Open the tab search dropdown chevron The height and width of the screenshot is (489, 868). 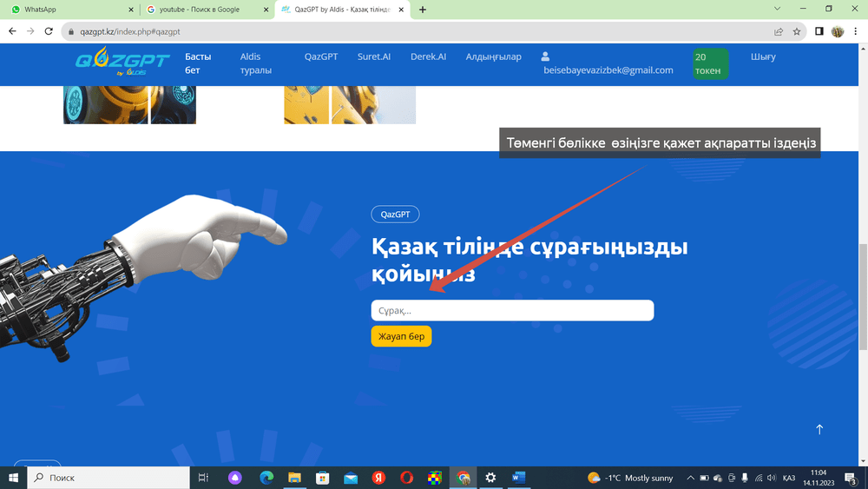click(775, 9)
